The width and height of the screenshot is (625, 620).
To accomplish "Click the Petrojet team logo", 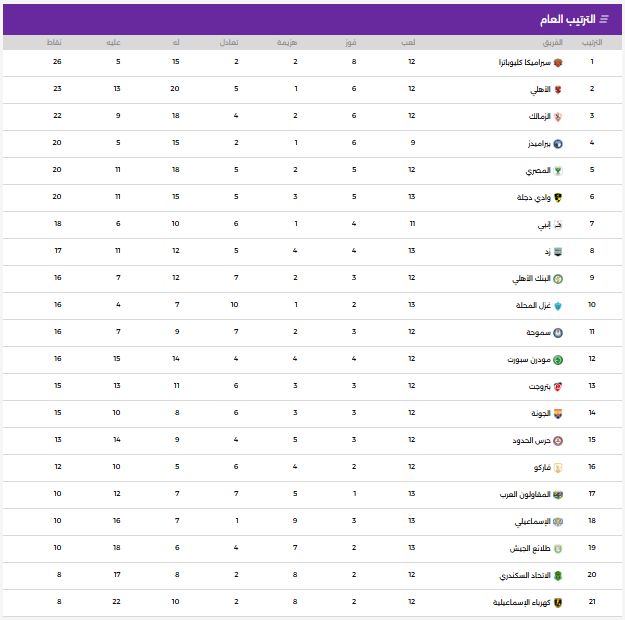I will 557,386.
